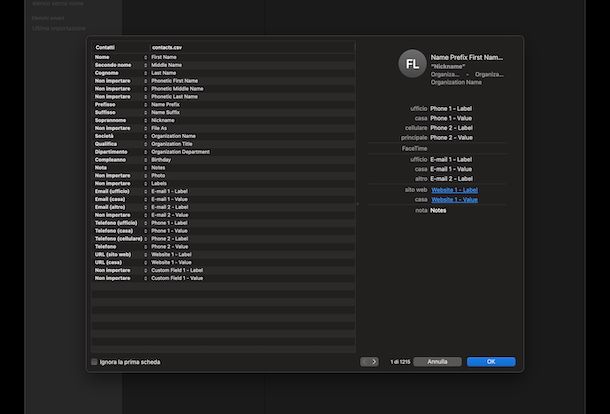Screen dimensions: 610x414
Task: Change mapping for Phone 2 - Value row
Action: tap(120, 247)
